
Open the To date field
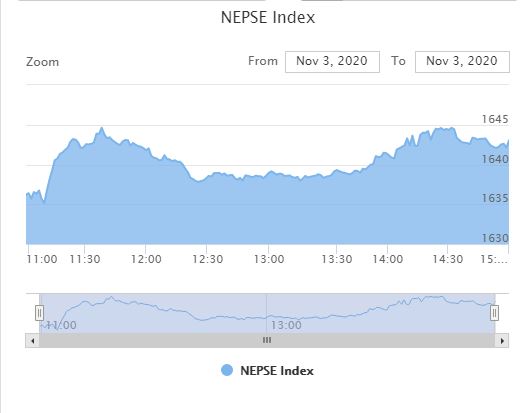(462, 62)
